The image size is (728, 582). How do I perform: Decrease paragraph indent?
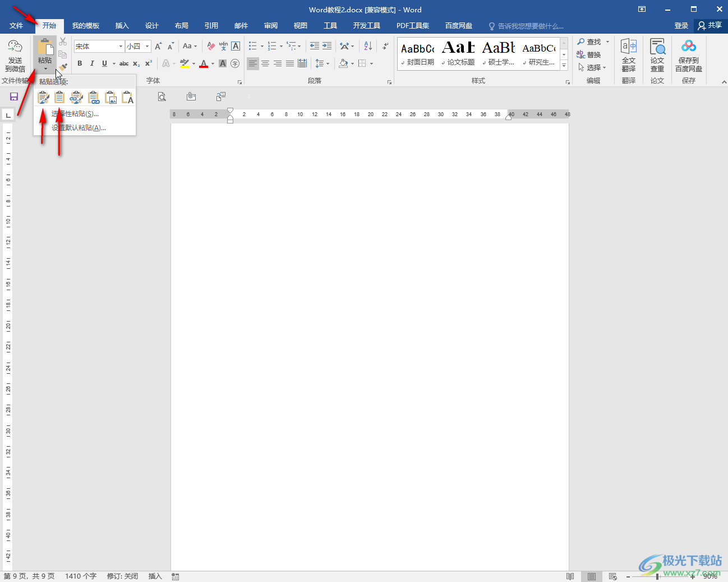[315, 46]
